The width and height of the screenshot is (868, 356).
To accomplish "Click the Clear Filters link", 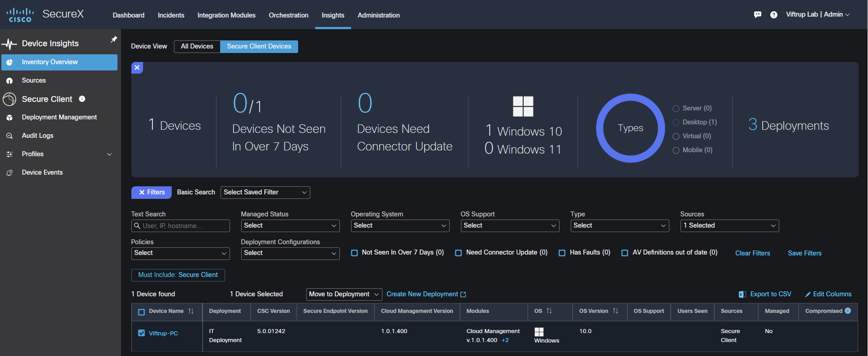I will [x=752, y=253].
